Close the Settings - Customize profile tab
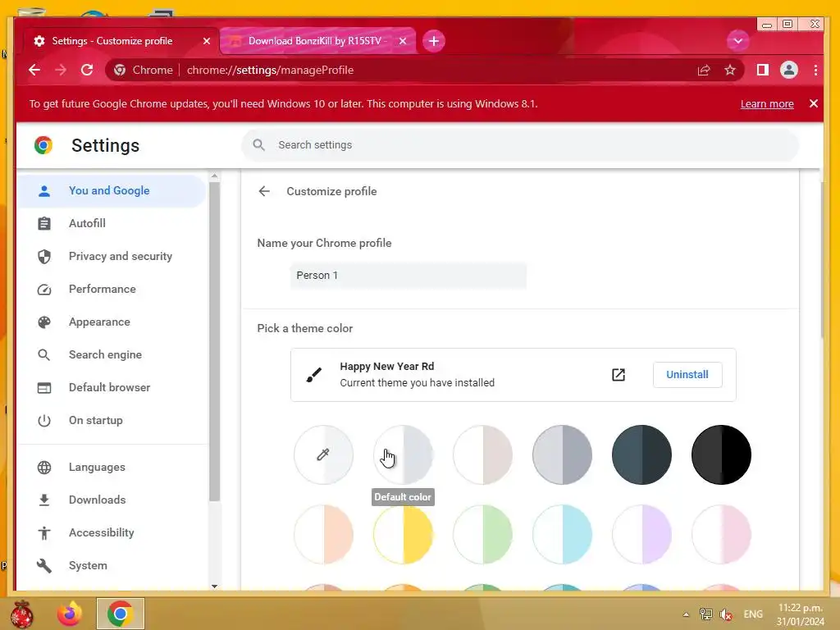Screen dimensions: 840x630 pos(206,41)
